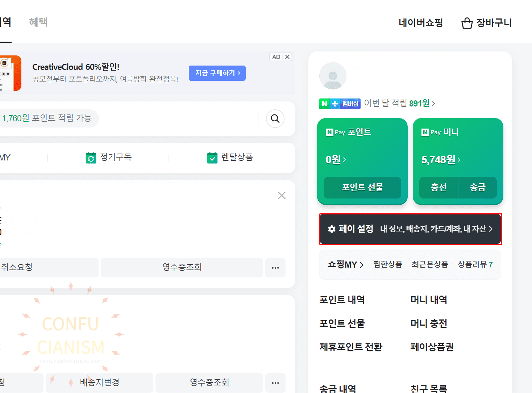Open 페이 설정 settings bar
Screen dimensions: 532x393
411,229
